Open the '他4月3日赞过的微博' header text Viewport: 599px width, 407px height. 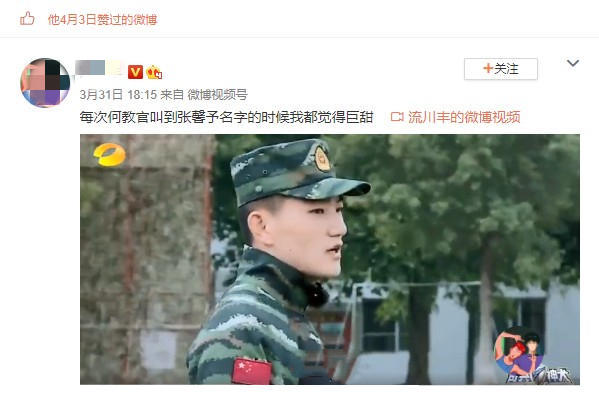[102, 19]
